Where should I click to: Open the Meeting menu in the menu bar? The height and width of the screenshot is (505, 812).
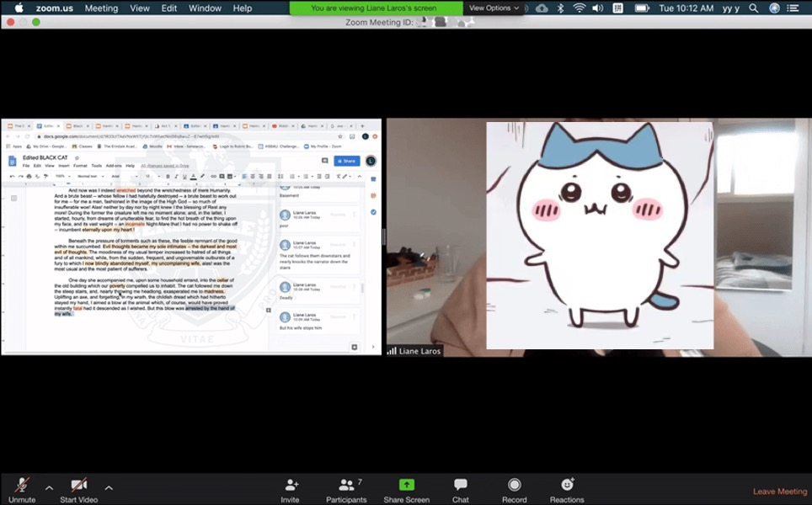click(101, 8)
